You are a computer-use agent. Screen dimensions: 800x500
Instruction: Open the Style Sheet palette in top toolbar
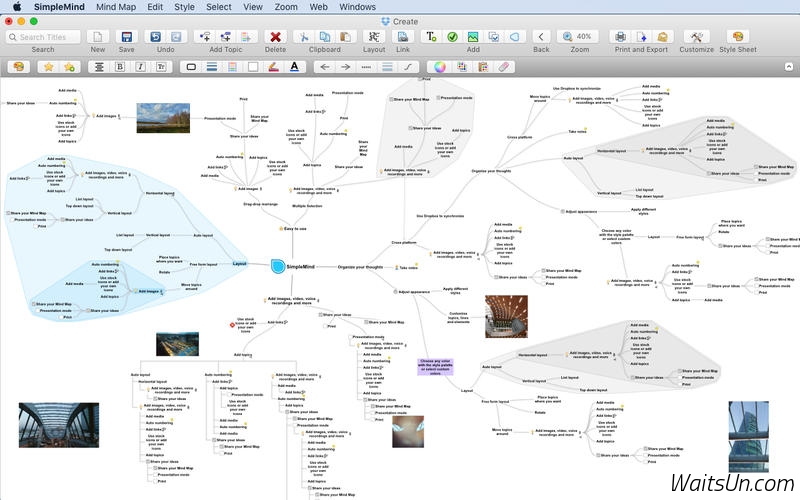tap(738, 37)
